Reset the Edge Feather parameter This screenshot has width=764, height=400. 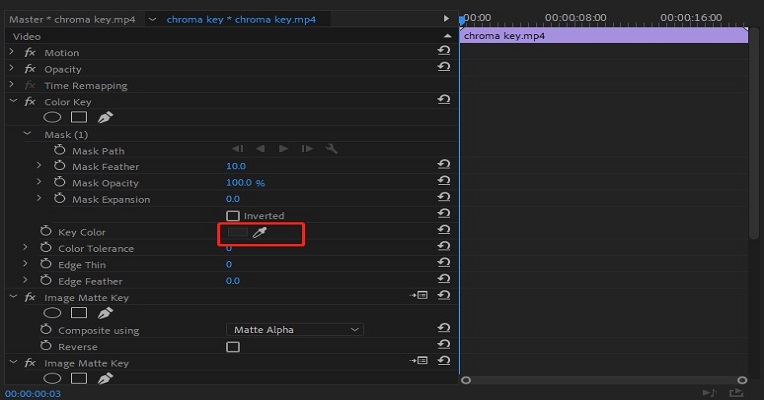(444, 279)
